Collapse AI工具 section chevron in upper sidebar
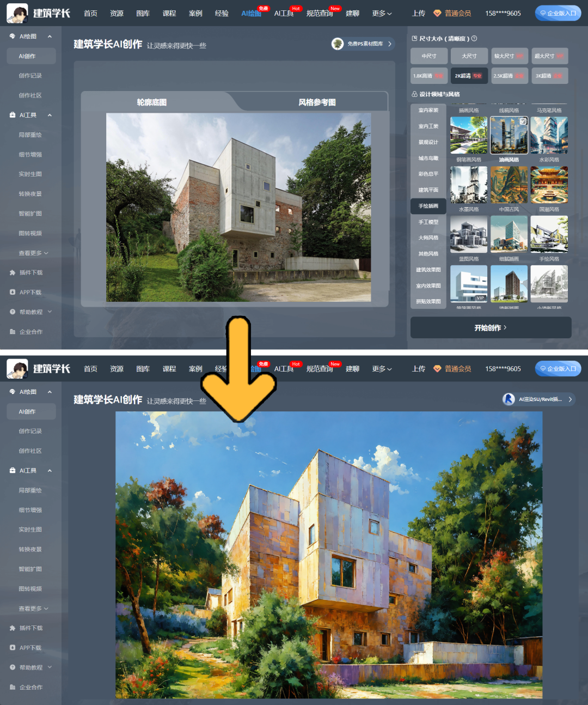The image size is (588, 705). tap(50, 115)
